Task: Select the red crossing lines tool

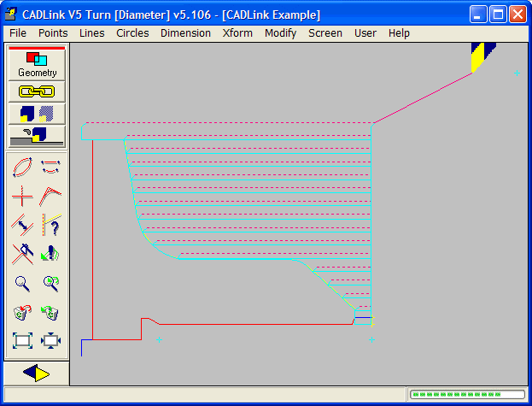Action: point(22,197)
